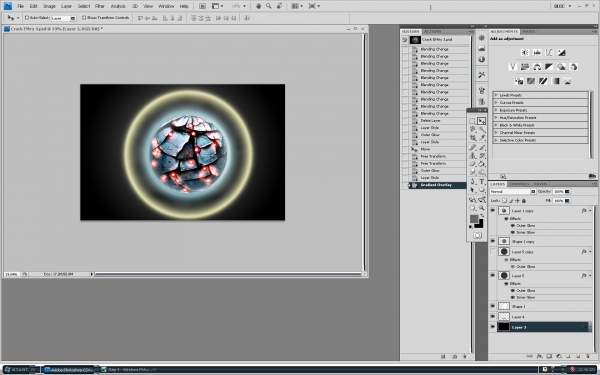Open Adobe Photoshop taskbar button
This screenshot has height=375, width=600.
point(70,370)
